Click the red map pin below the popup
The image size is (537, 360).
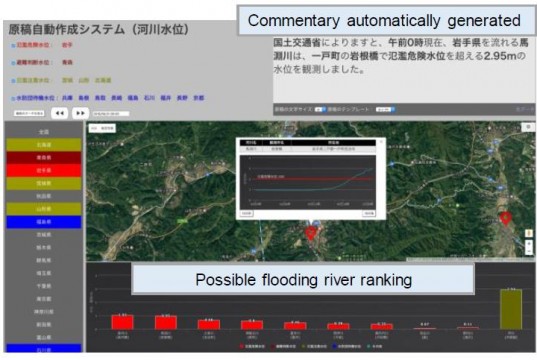(311, 233)
